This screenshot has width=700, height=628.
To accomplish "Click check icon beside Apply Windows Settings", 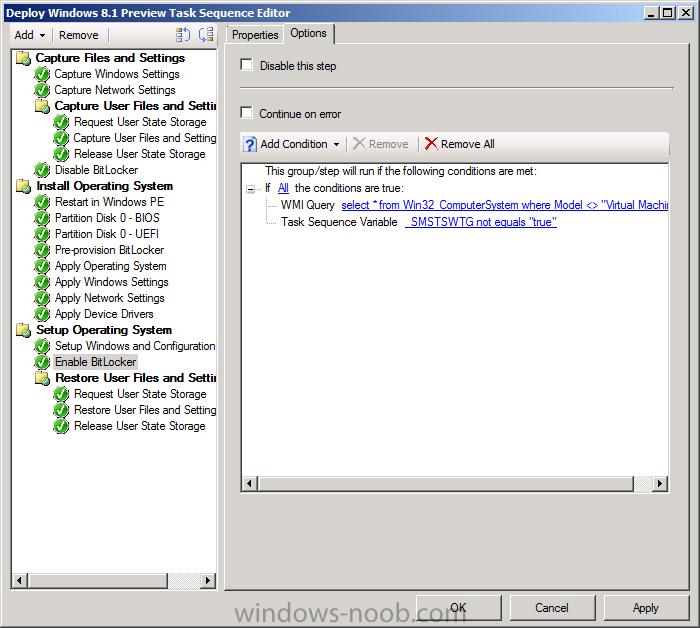I will (x=42, y=282).
